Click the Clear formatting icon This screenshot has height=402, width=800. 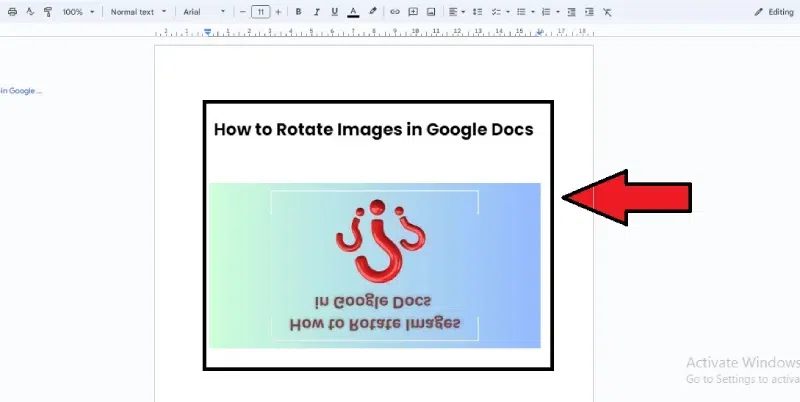[608, 12]
